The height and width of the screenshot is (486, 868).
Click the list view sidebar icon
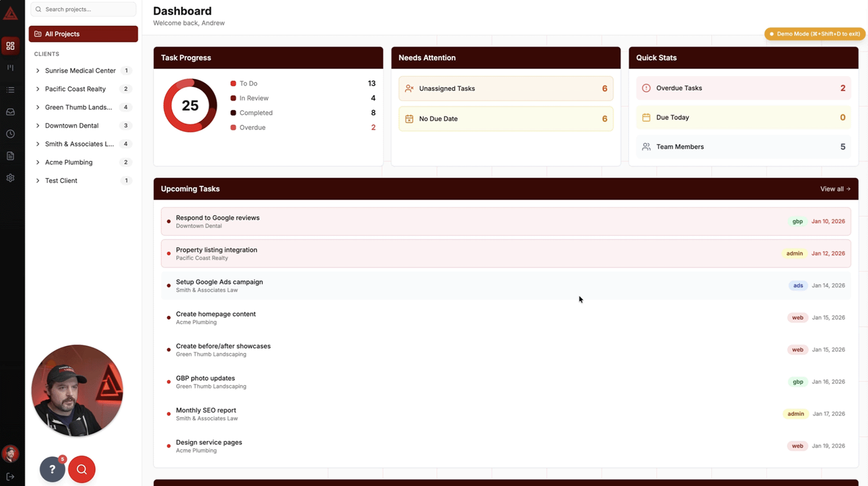[x=10, y=90]
